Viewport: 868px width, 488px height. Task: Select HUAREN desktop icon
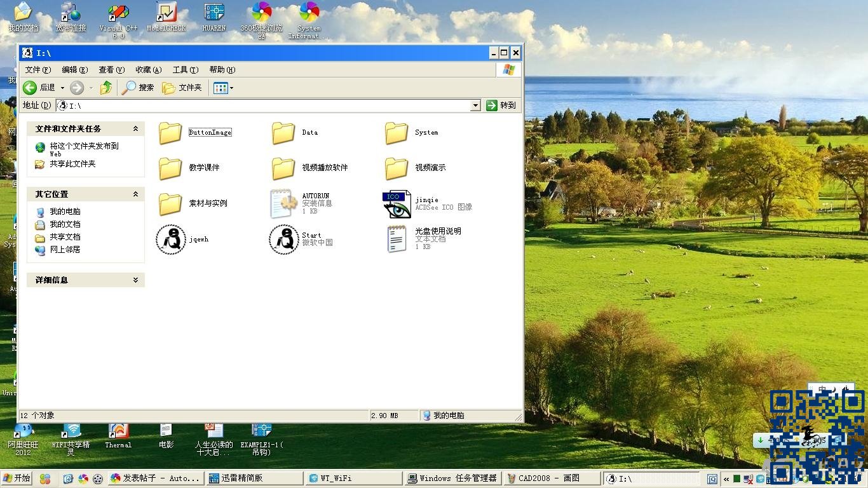tap(214, 17)
